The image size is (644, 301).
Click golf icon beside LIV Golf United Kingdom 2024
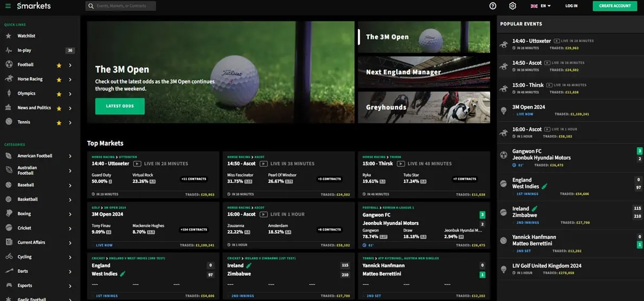click(504, 269)
